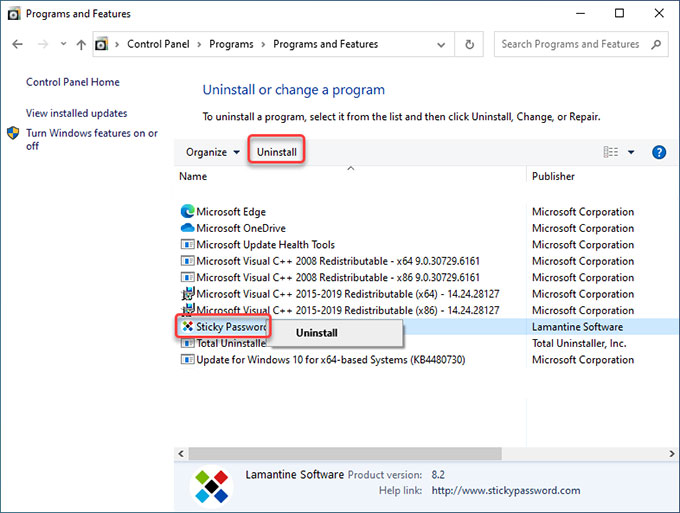Open Turn Windows features on or off
The image size is (680, 513).
pos(92,139)
